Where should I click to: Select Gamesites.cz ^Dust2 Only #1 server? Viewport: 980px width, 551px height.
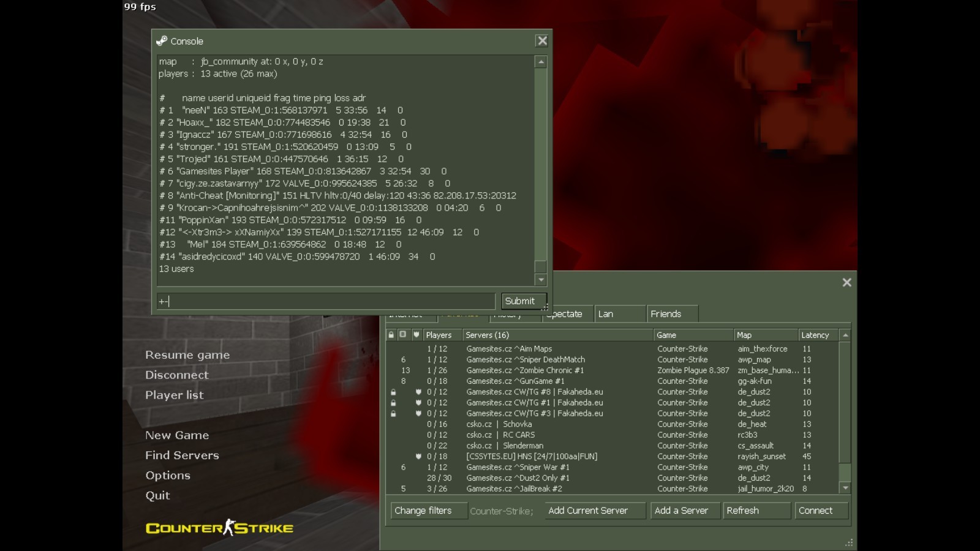pos(612,478)
